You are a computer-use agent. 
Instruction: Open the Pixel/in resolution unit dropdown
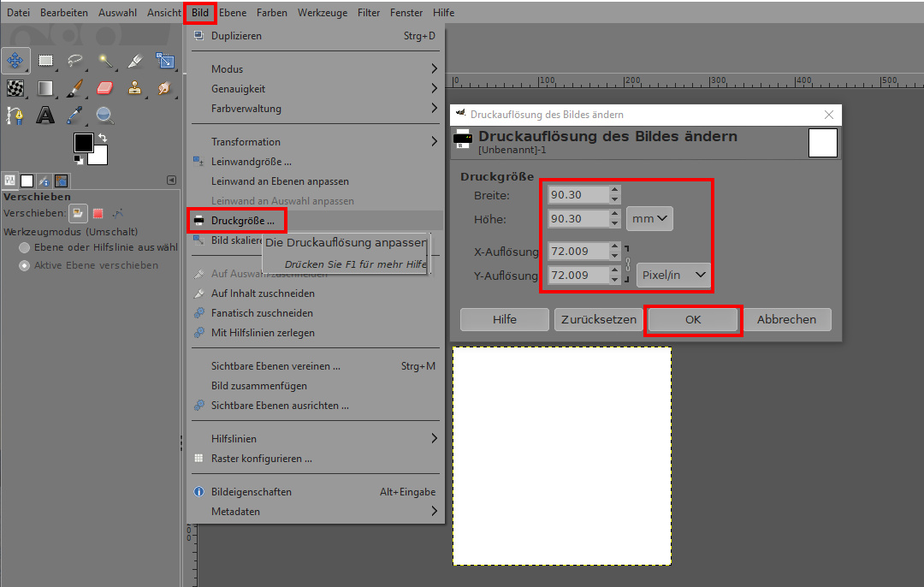pos(673,276)
